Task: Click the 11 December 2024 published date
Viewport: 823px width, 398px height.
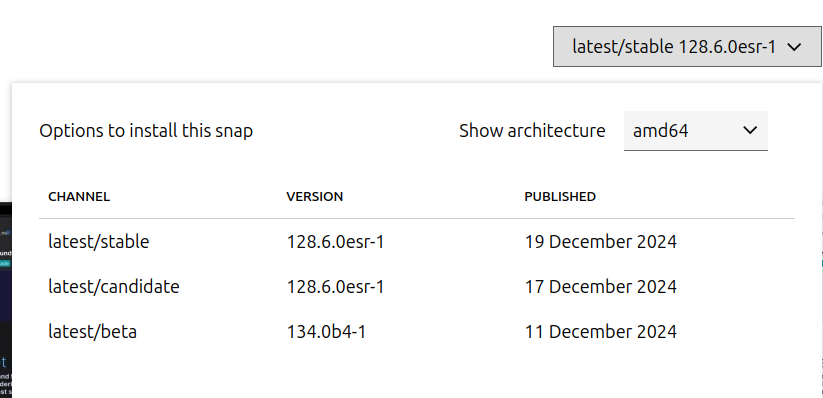Action: (x=601, y=332)
